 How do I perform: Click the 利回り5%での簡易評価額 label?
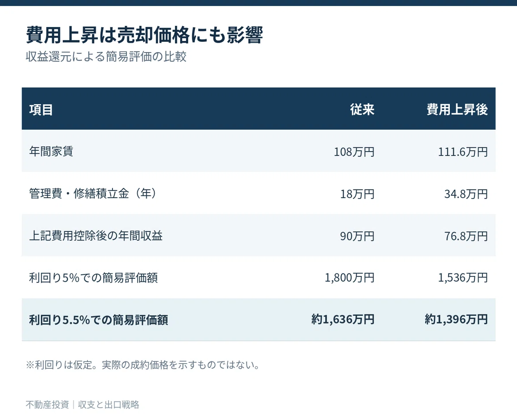coord(93,278)
